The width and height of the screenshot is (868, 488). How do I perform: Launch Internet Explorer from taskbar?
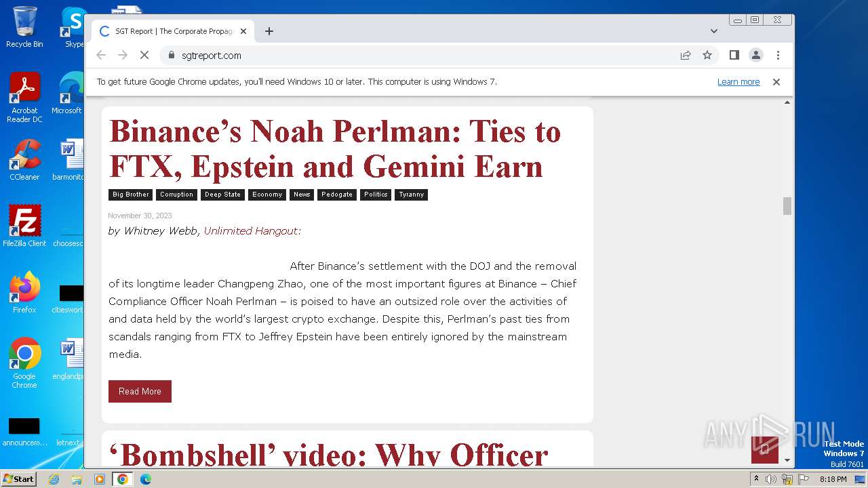pyautogui.click(x=54, y=479)
